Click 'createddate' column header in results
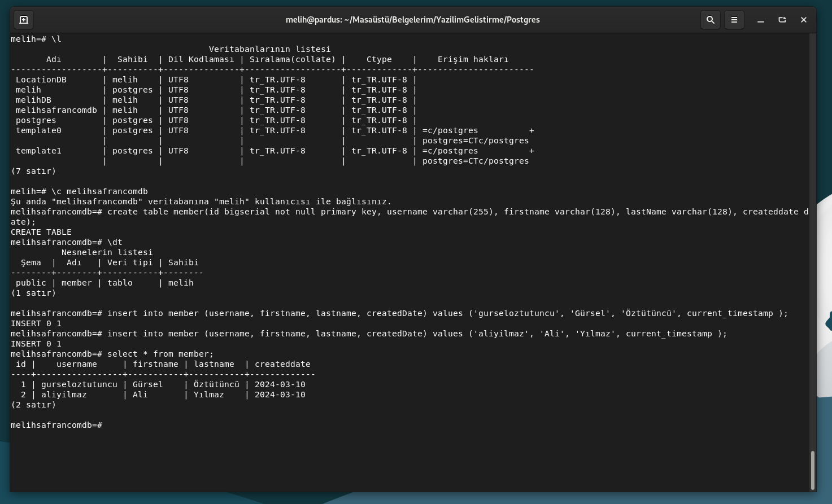The image size is (832, 504). click(x=282, y=364)
